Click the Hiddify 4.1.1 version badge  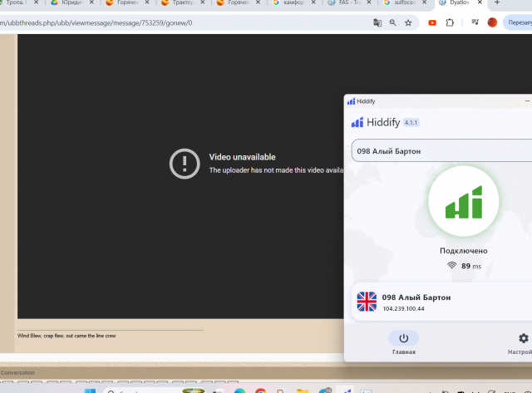(x=411, y=122)
